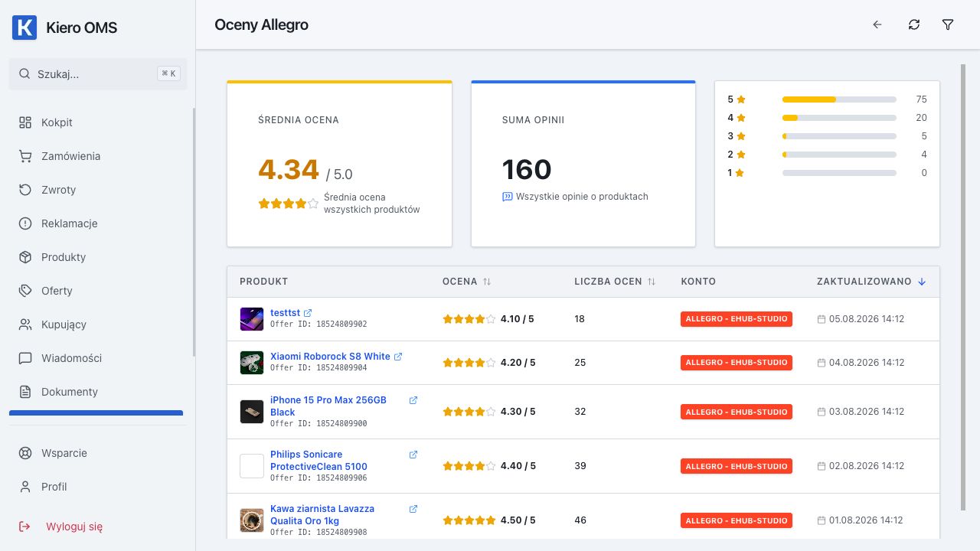The height and width of the screenshot is (551, 980).
Task: Click the back arrow icon in header
Action: point(877,24)
